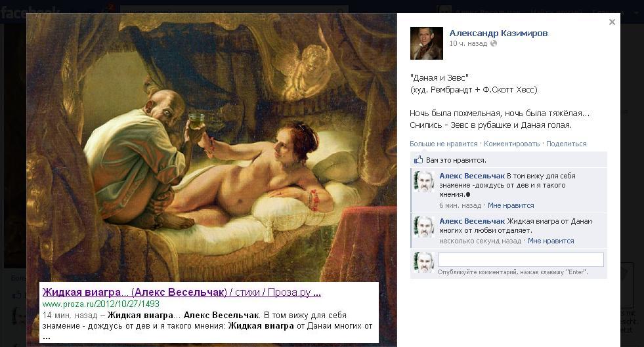The width and height of the screenshot is (644, 347).
Task: Click Алекс Весельчак name in second comment
Action: point(472,221)
